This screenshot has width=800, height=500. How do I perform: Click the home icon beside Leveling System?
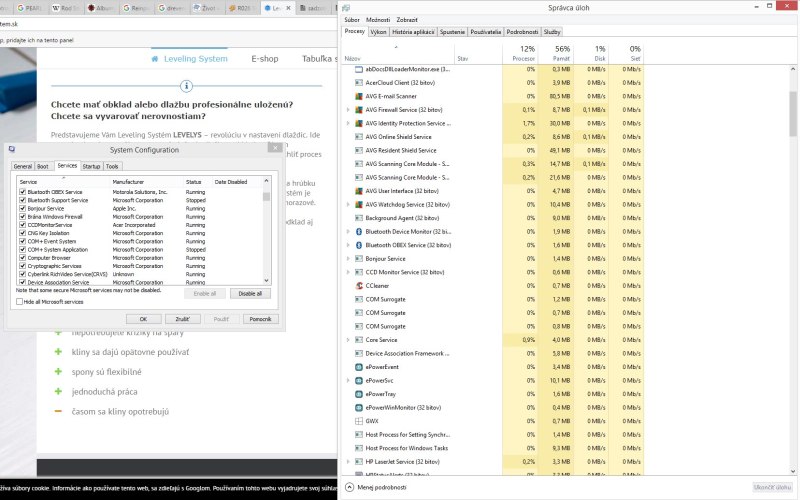coord(155,59)
